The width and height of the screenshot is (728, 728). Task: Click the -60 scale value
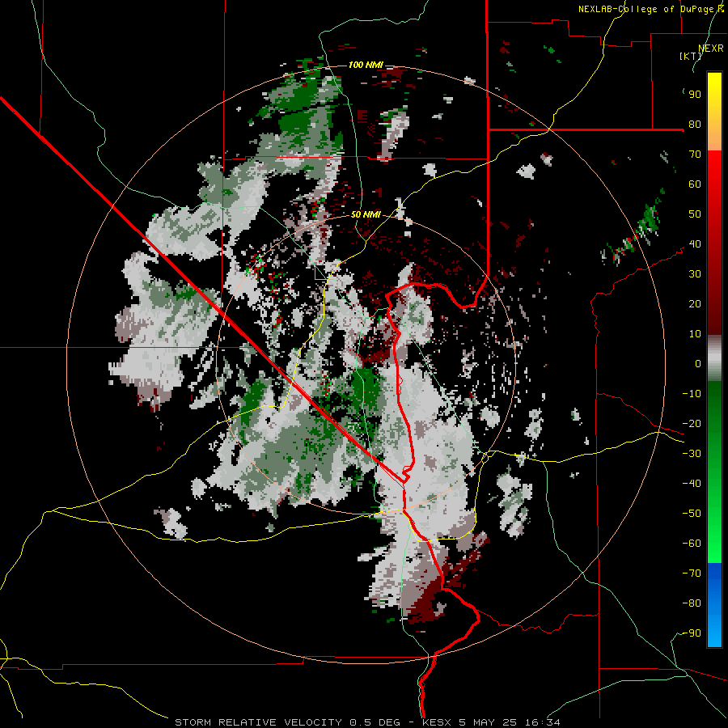coord(692,544)
